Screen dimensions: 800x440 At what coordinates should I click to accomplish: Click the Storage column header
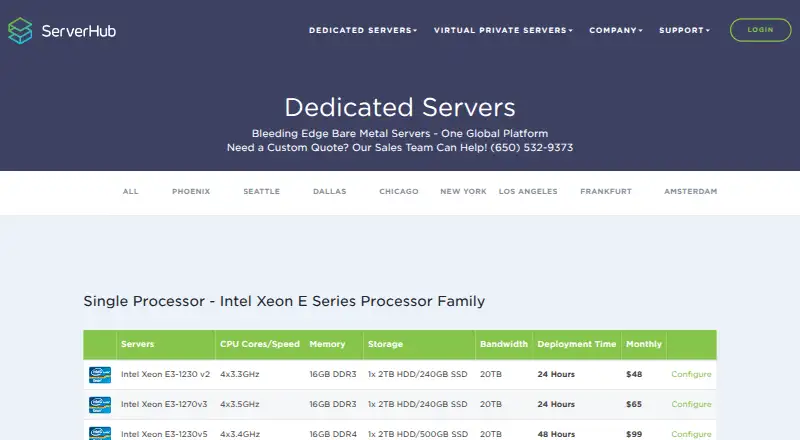click(x=385, y=344)
